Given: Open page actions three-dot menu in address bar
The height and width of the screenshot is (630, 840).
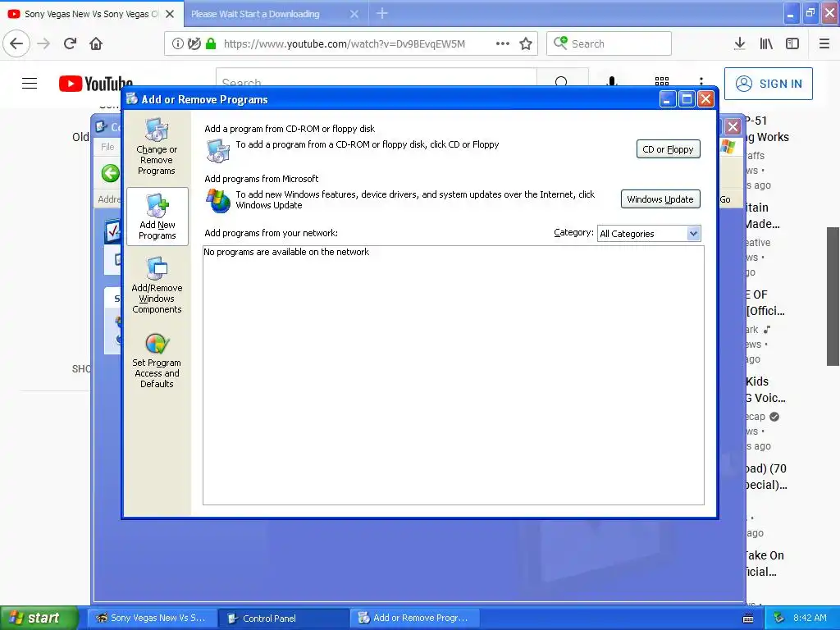Looking at the screenshot, I should [x=503, y=43].
